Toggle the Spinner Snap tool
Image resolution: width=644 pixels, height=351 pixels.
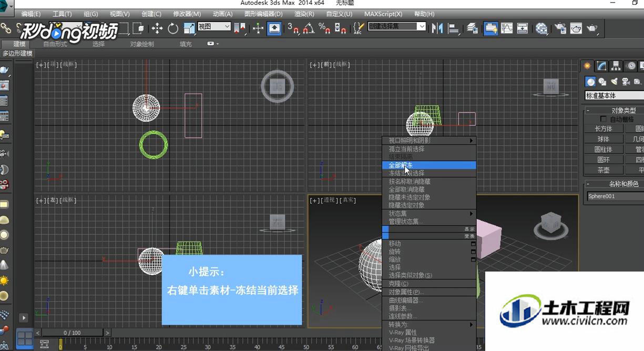340,28
